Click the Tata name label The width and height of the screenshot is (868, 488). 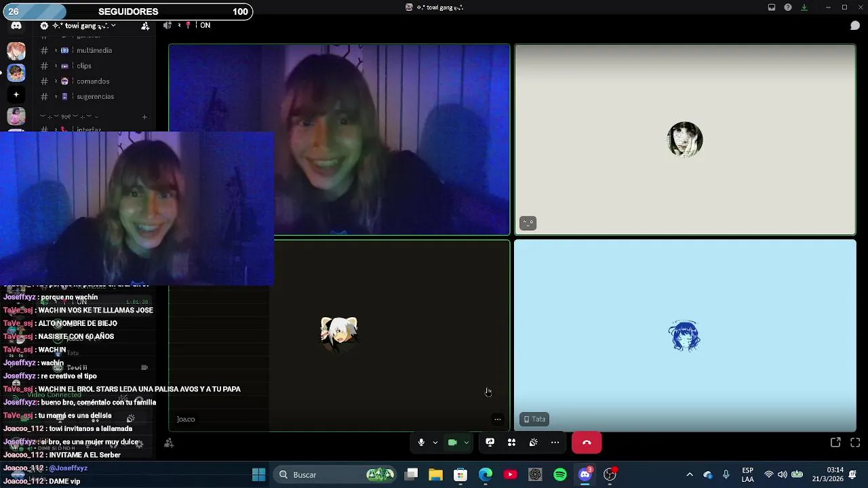[534, 420]
